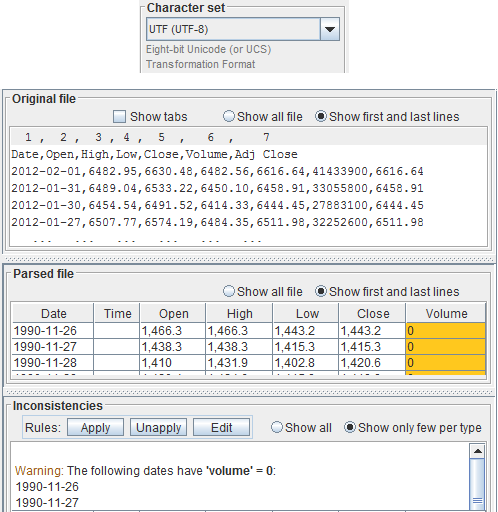Screen dimensions: 498x512
Task: Click the High column header
Action: point(239,313)
